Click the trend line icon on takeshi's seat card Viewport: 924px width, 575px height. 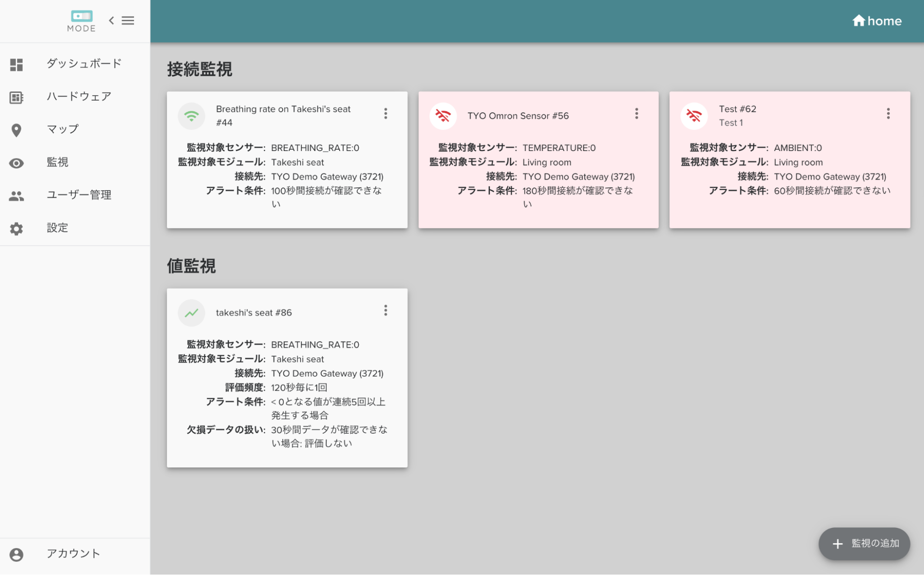[x=191, y=313]
